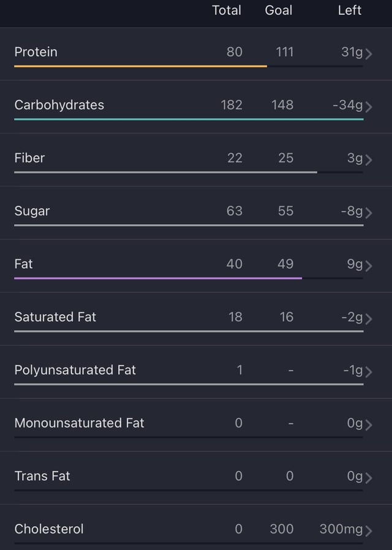Open Protein details chevron arrow

[369, 54]
